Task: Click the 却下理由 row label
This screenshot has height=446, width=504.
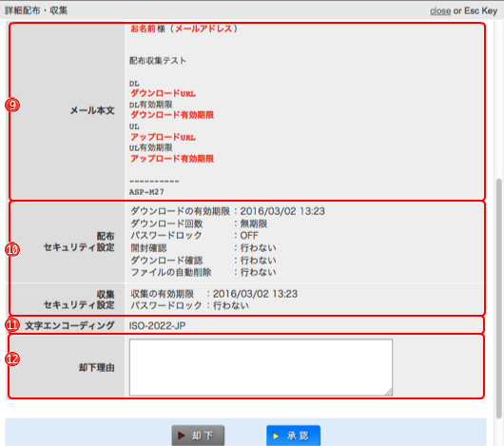Action: [x=97, y=368]
